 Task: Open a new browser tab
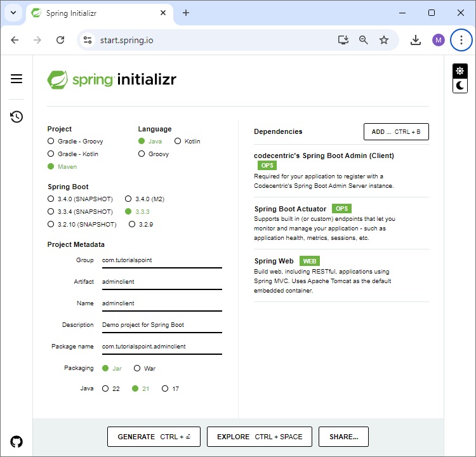point(186,13)
